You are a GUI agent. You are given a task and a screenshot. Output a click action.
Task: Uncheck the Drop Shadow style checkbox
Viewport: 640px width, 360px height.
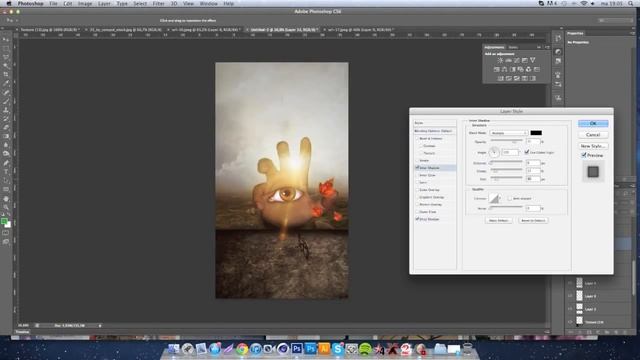click(417, 219)
